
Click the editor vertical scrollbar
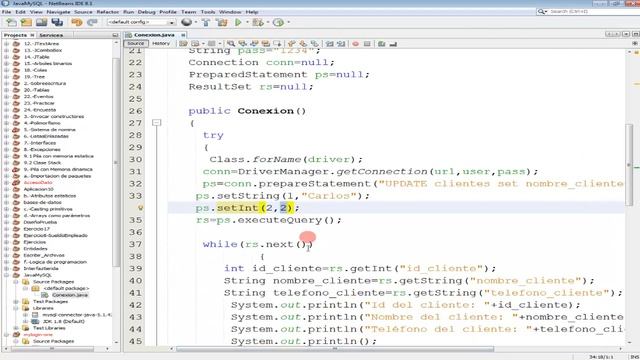pos(629,165)
